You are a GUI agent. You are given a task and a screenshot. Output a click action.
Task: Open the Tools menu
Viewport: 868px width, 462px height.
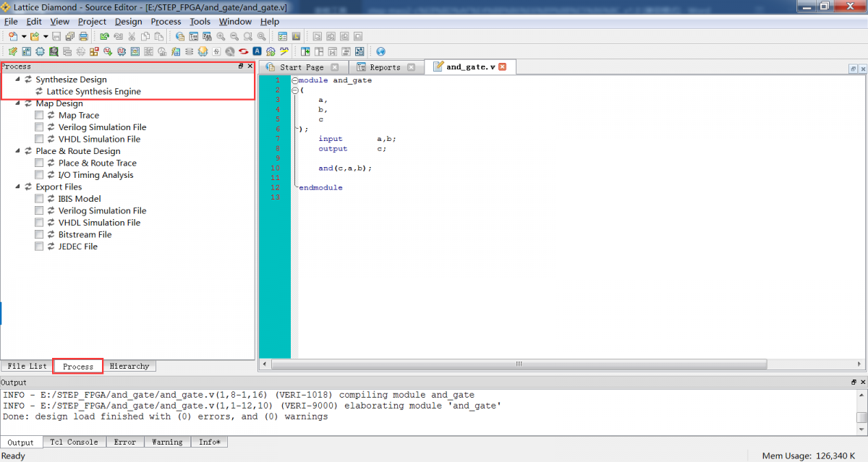coord(200,22)
